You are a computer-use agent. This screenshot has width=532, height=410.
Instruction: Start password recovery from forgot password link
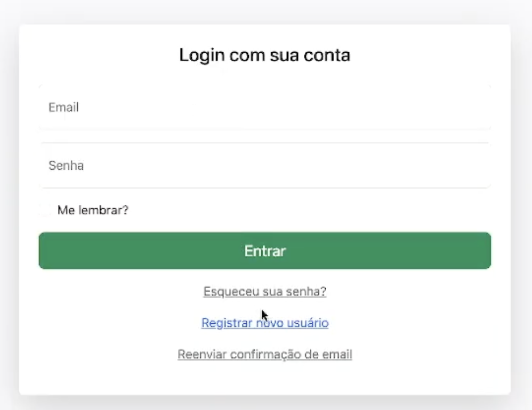(x=265, y=291)
